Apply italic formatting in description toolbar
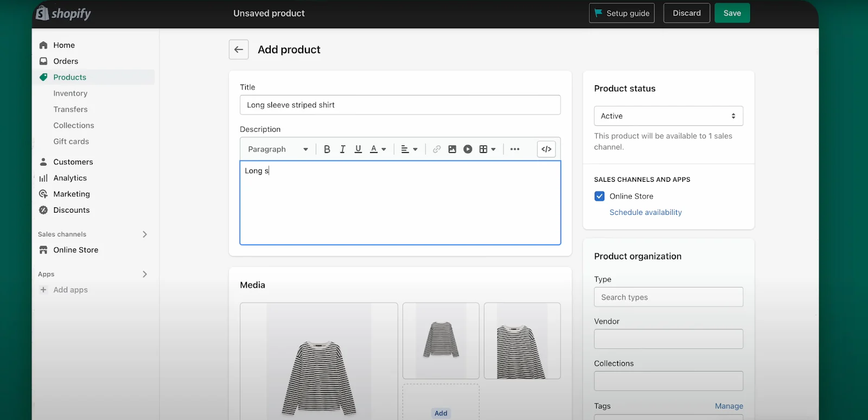868x420 pixels. coord(342,149)
